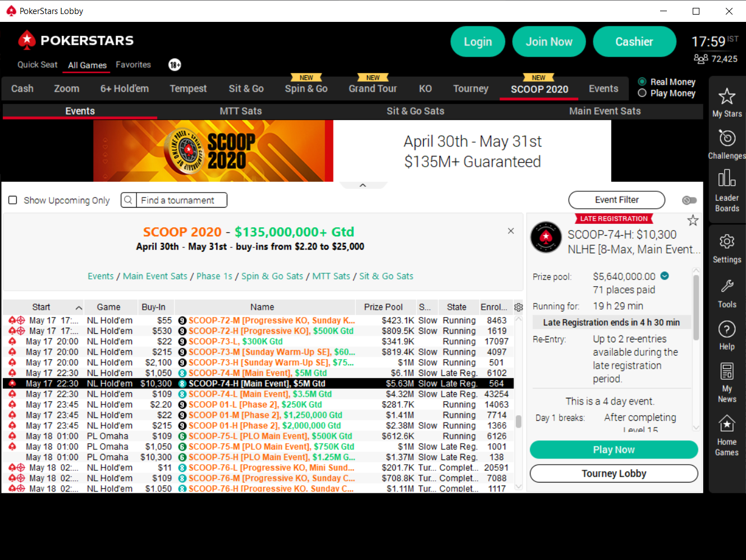Open the Grand Tour tab
This screenshot has width=746, height=560.
pyautogui.click(x=373, y=89)
